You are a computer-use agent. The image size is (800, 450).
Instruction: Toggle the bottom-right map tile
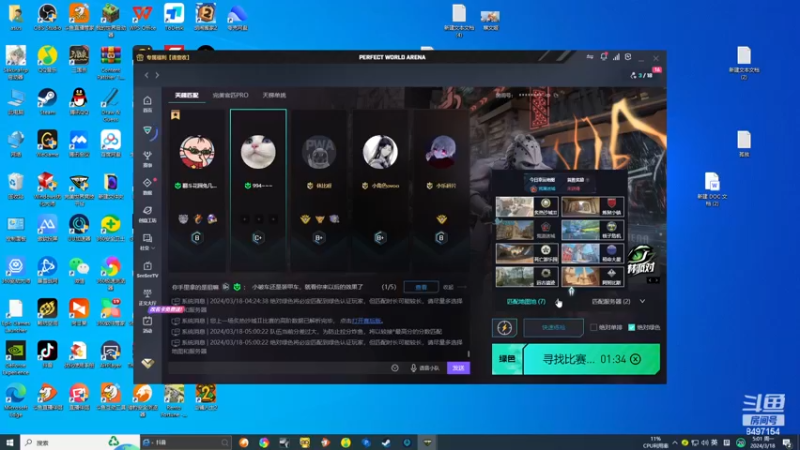tap(592, 277)
